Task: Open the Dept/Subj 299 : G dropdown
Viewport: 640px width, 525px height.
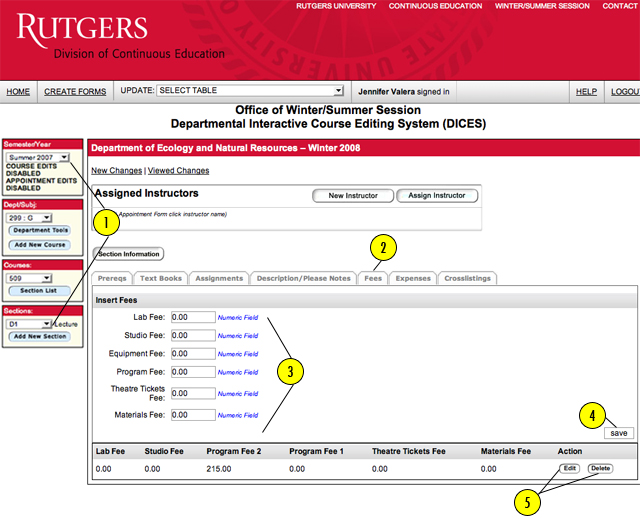Action: [29, 218]
